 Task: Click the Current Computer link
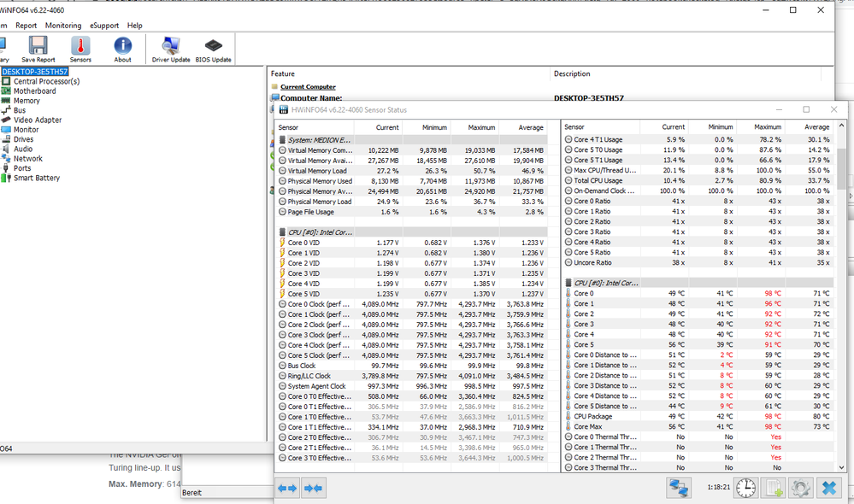click(x=308, y=87)
